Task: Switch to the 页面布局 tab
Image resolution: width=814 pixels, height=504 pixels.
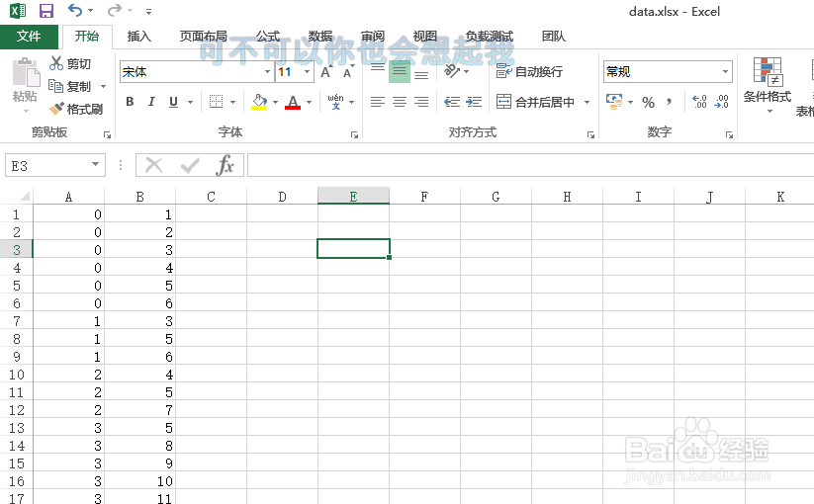Action: (x=204, y=37)
